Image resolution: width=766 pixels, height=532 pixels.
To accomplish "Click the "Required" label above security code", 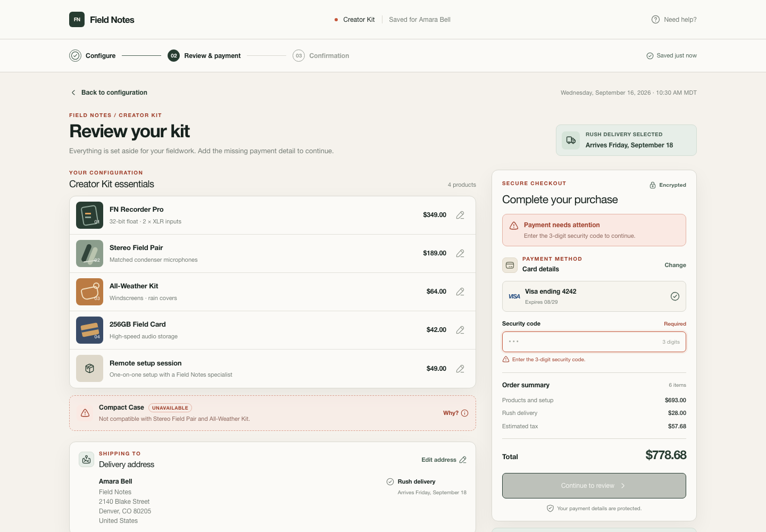I will click(x=675, y=324).
